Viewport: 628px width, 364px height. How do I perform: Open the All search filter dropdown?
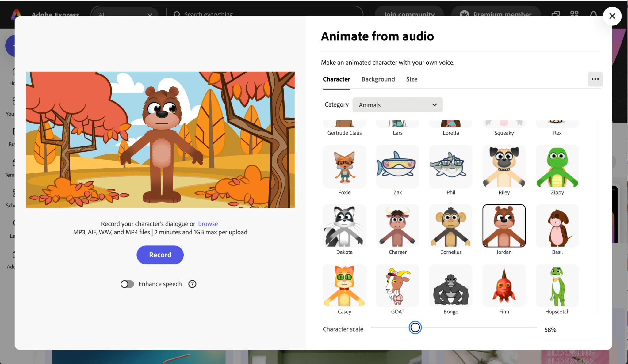coord(125,14)
